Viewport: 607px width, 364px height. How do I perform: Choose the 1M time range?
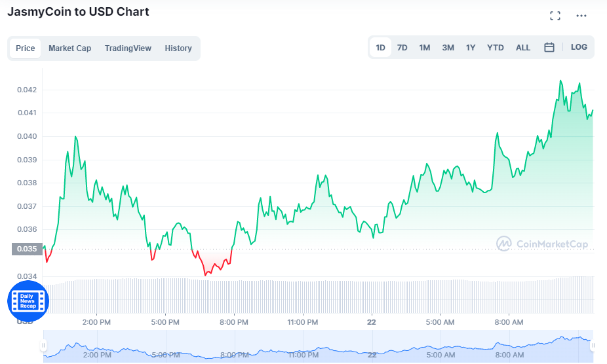pos(425,48)
